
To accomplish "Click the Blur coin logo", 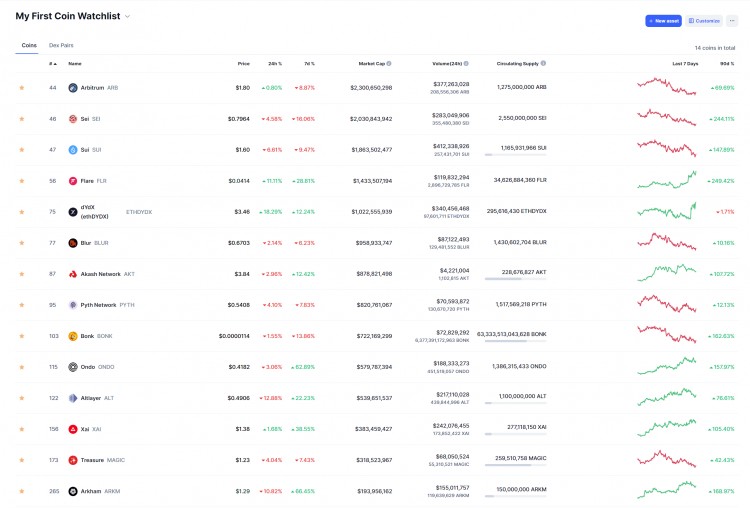I will [x=73, y=243].
